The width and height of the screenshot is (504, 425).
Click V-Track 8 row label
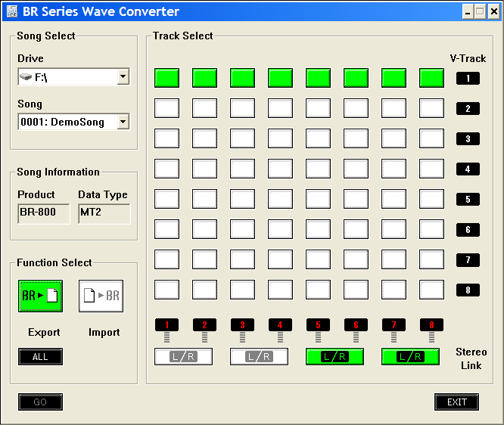[468, 290]
